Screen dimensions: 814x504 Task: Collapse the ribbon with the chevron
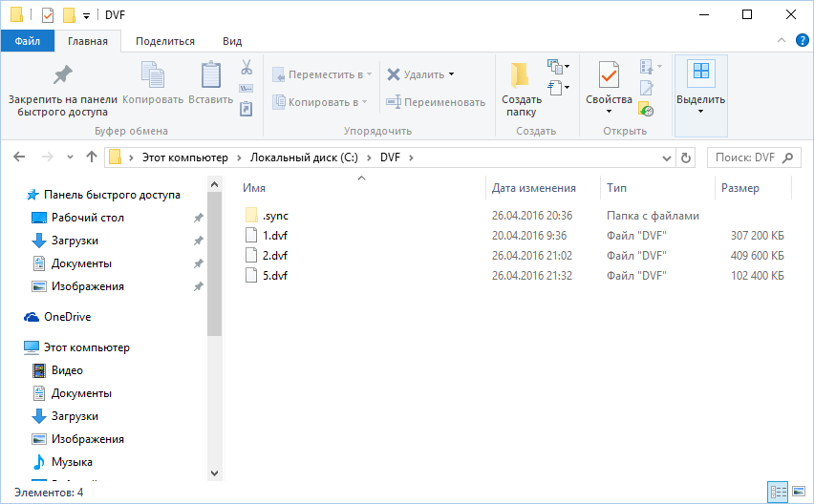782,41
